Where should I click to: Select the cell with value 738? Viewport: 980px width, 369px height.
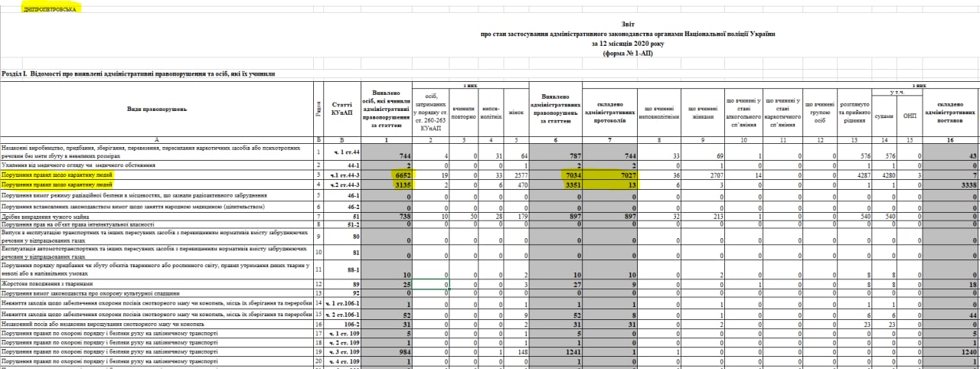coord(386,215)
